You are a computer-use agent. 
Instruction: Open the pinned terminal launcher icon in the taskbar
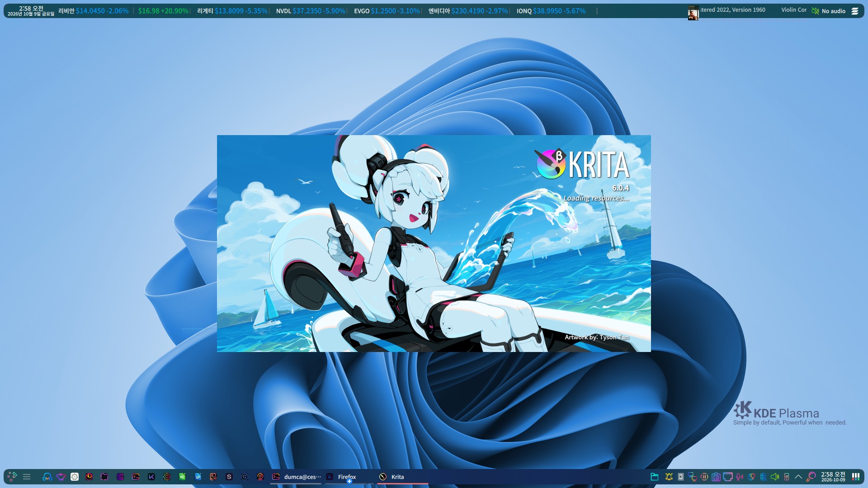(x=136, y=477)
